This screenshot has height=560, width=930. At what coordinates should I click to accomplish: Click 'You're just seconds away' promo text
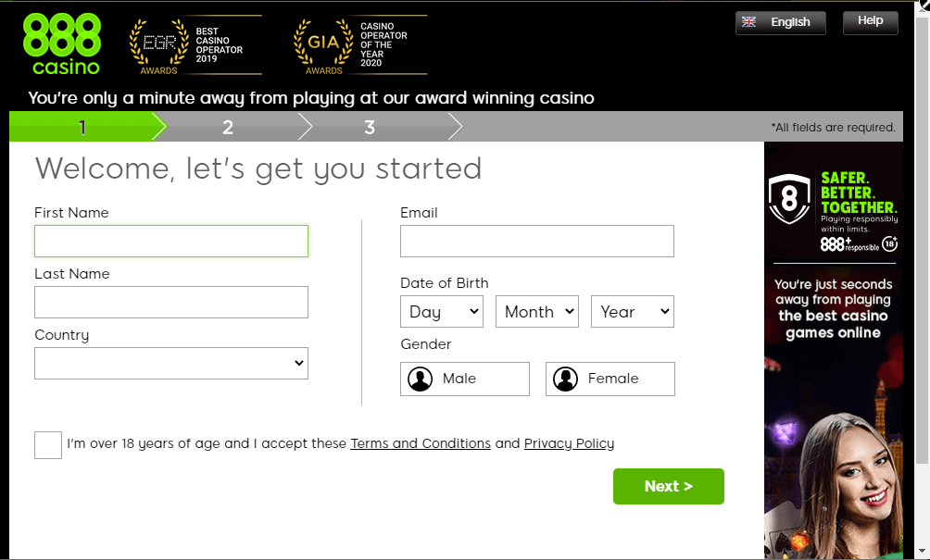coord(834,308)
